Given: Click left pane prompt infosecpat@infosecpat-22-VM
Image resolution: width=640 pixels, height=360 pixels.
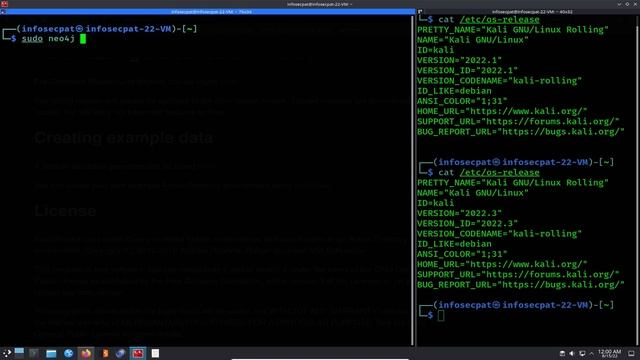Looking at the screenshot, I should [96, 29].
